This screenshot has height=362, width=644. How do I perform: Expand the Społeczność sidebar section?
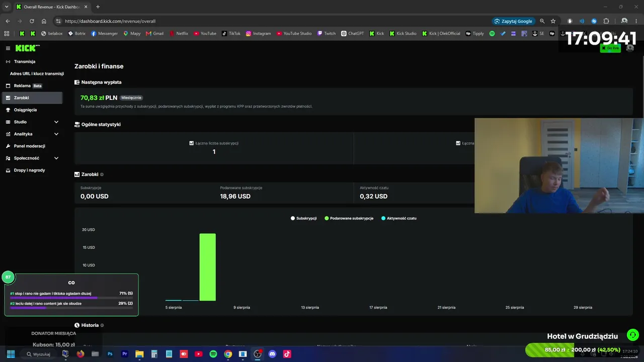32,158
